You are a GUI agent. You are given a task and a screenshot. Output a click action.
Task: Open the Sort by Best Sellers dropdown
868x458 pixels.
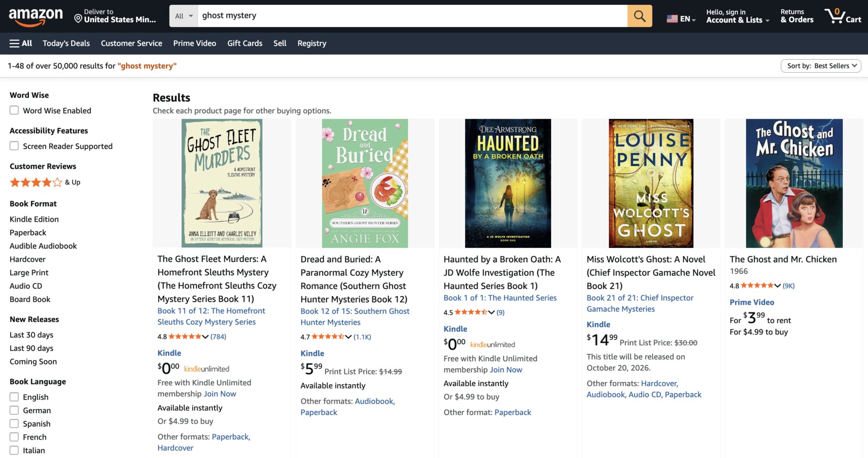pos(821,66)
